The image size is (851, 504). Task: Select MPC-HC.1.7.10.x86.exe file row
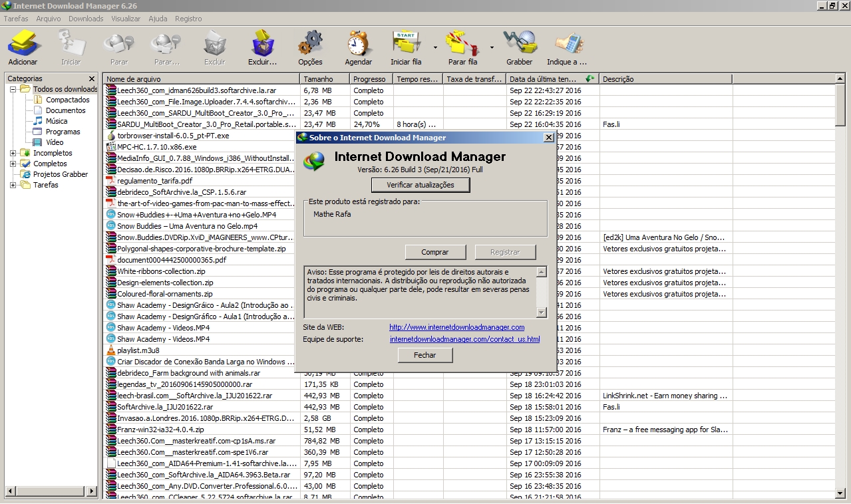pyautogui.click(x=157, y=147)
